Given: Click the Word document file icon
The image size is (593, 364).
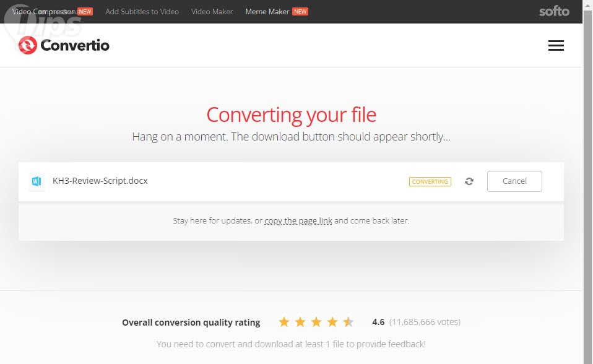Looking at the screenshot, I should pos(37,181).
